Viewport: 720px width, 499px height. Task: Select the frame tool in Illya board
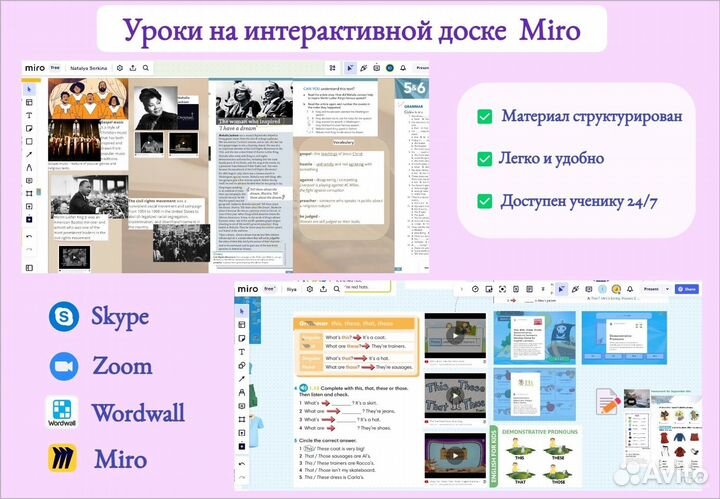coord(242,419)
